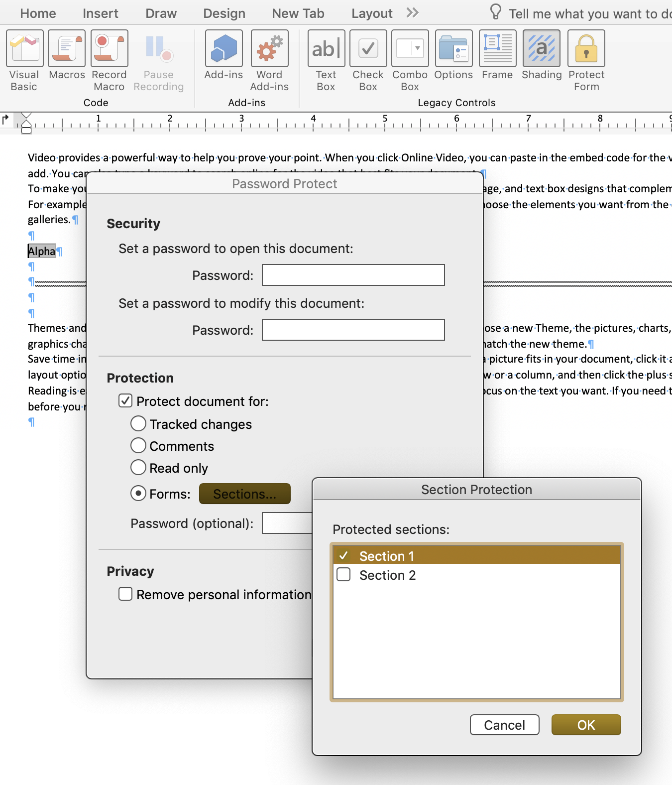Insert a legacy Check Box field
Image resolution: width=672 pixels, height=785 pixels.
point(368,48)
